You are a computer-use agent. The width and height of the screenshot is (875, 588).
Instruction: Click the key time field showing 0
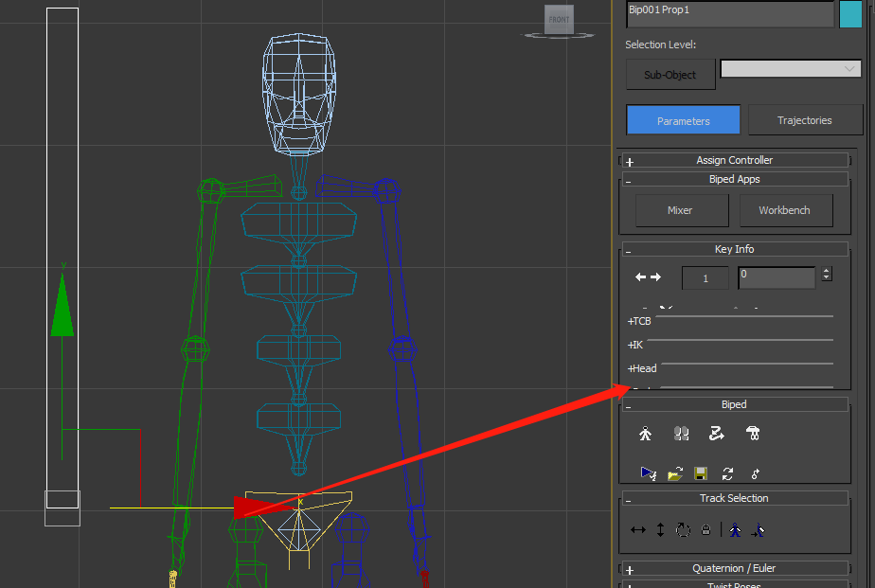click(777, 277)
